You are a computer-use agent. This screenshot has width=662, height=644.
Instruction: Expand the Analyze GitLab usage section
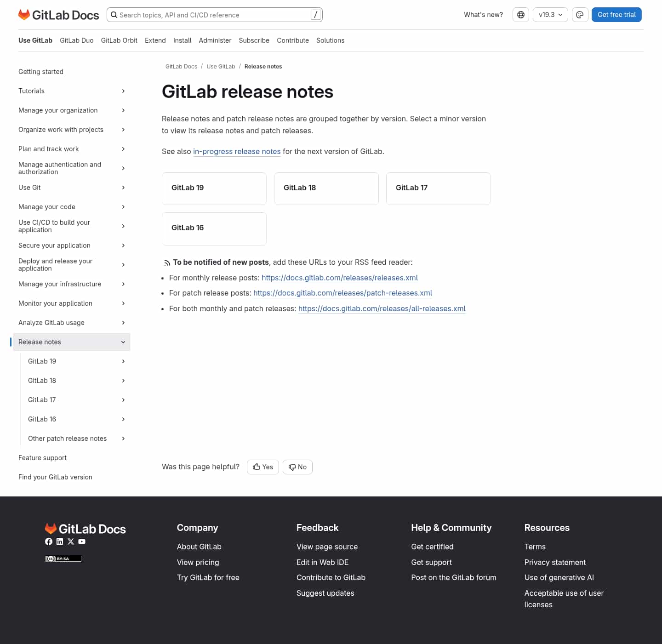pos(123,323)
